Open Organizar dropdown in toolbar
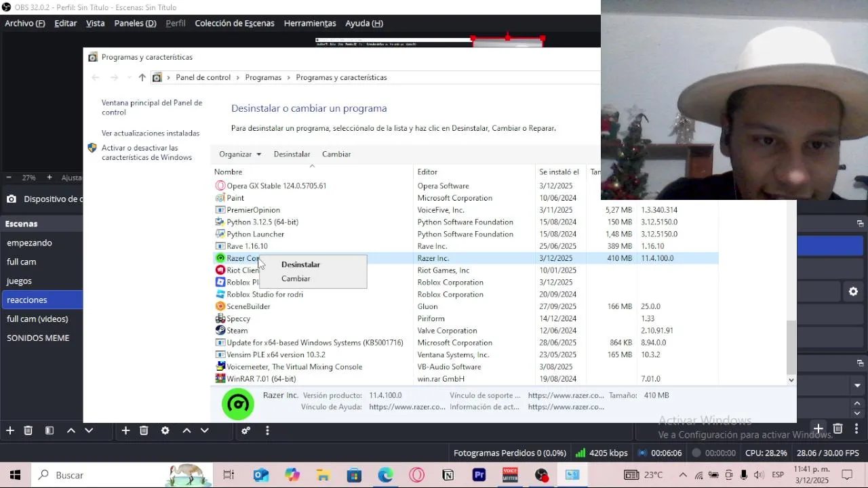The image size is (868, 488). [x=240, y=154]
